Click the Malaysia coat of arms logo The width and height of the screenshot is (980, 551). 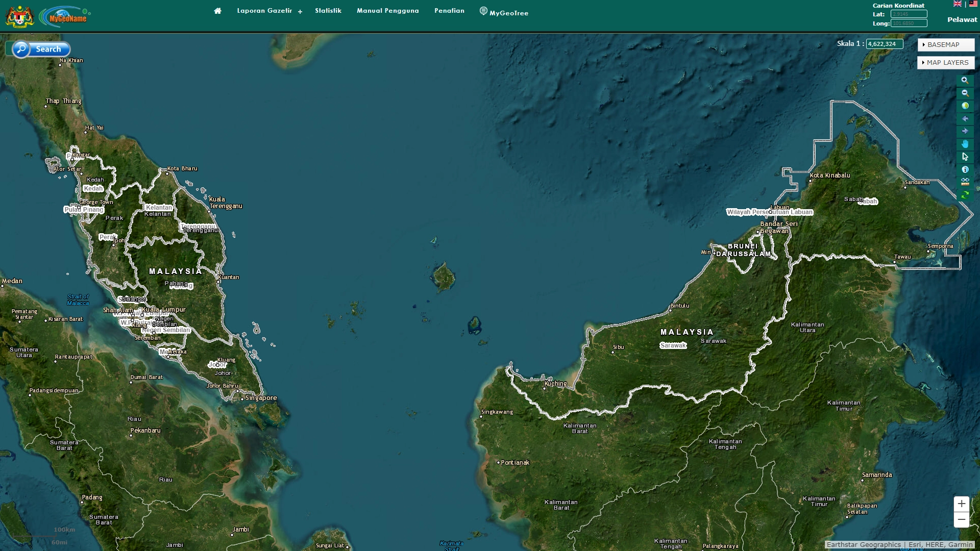(x=19, y=17)
